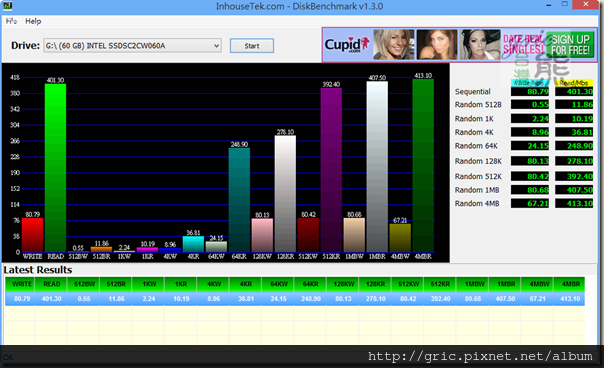Screen dimensions: 604x368
Task: Open the File menu
Action: pos(11,21)
